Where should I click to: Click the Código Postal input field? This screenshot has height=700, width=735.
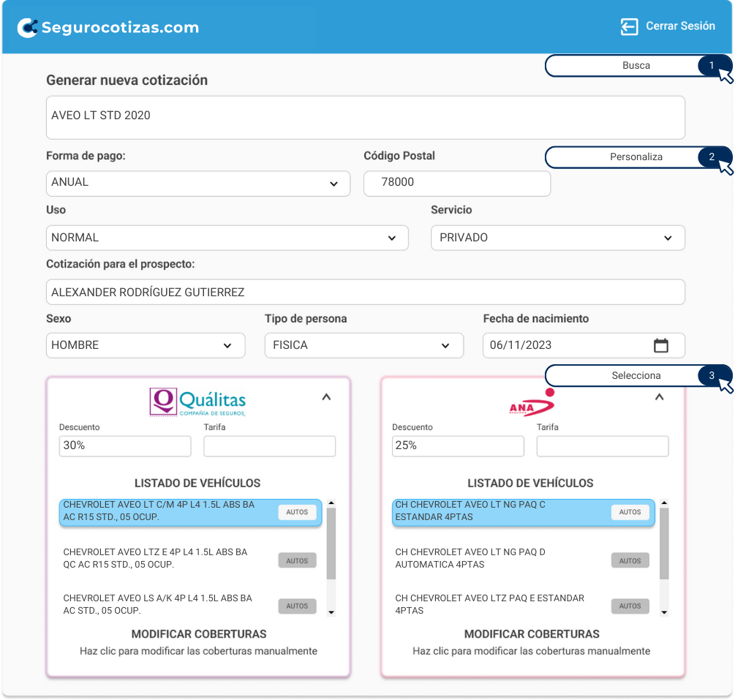pos(456,183)
